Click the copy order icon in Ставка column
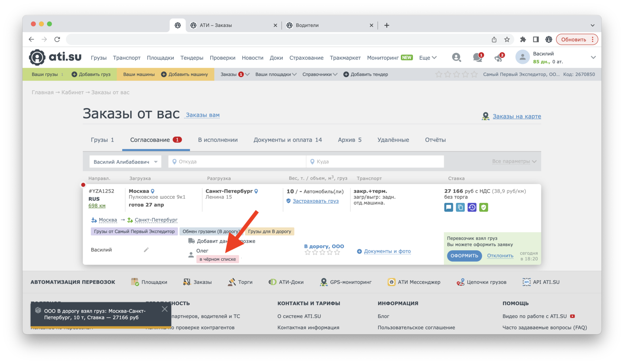Screen dimensions: 624x364 pos(460,207)
